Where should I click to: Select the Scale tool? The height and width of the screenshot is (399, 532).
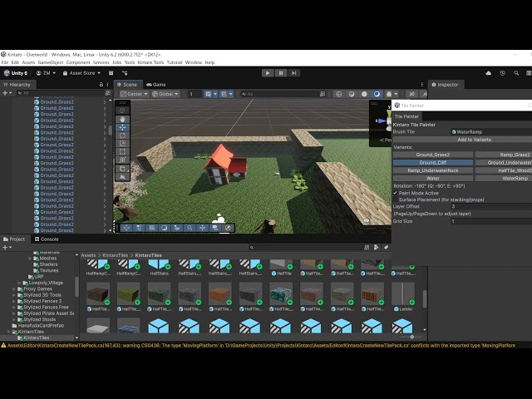(122, 144)
